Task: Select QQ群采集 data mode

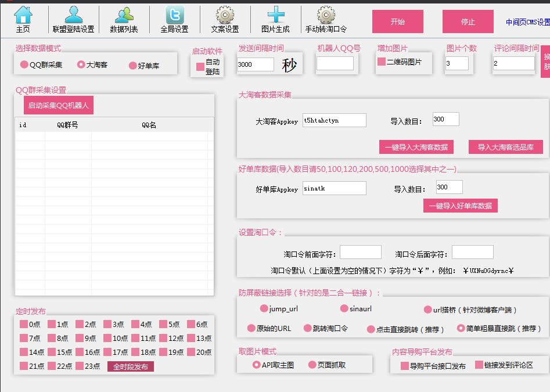Action: click(24, 64)
